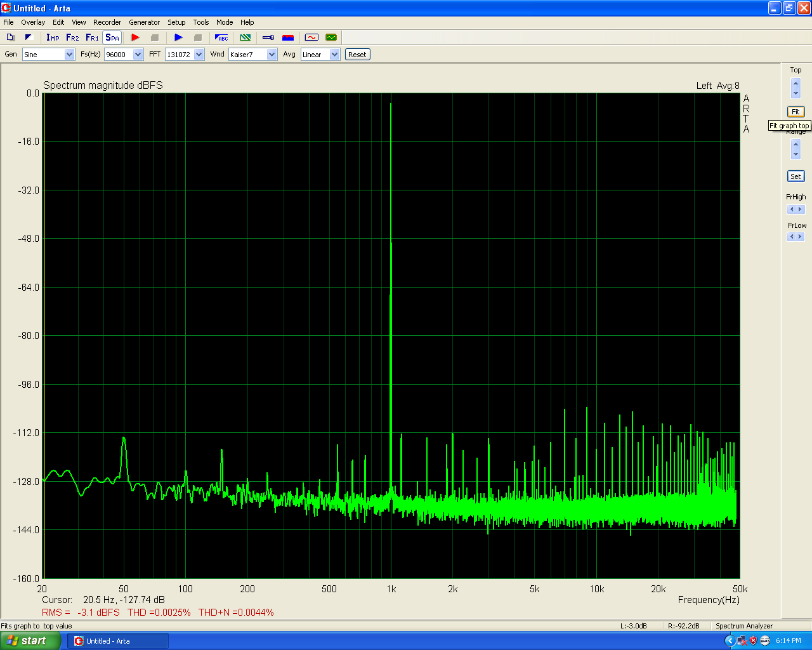Click the Range down arrow
812x650 pixels.
796,154
